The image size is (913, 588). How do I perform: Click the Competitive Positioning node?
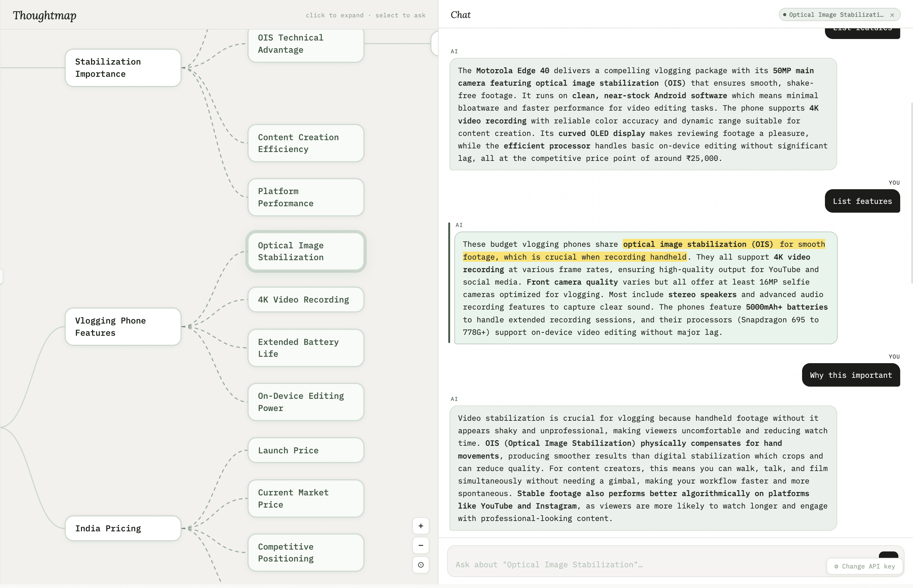click(x=305, y=552)
